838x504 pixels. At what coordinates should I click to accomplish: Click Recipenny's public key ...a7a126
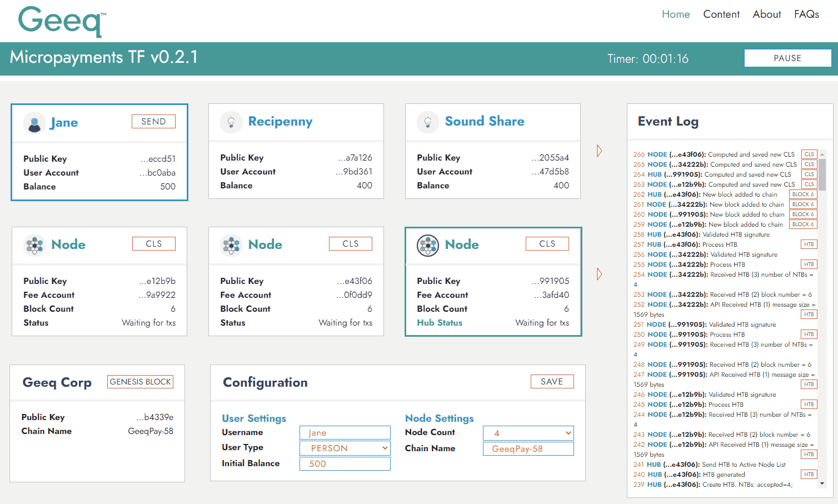point(355,158)
